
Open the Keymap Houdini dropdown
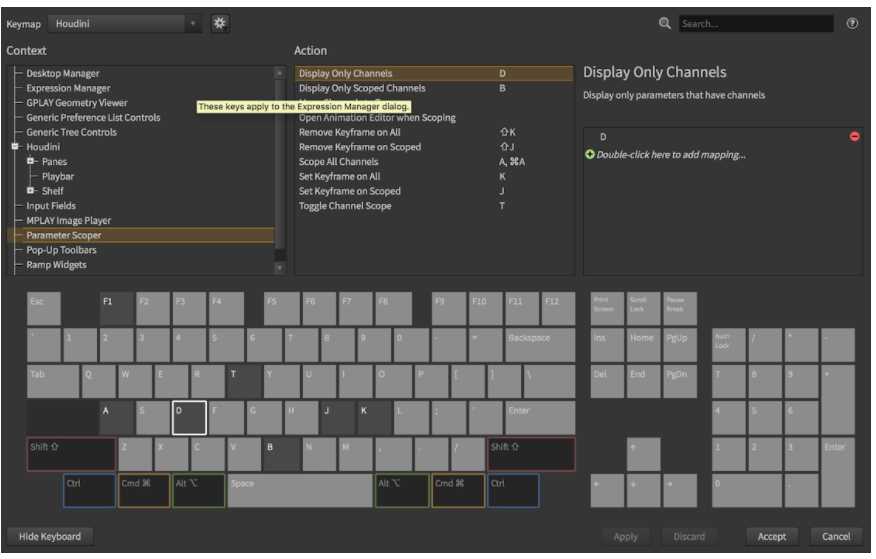(125, 23)
